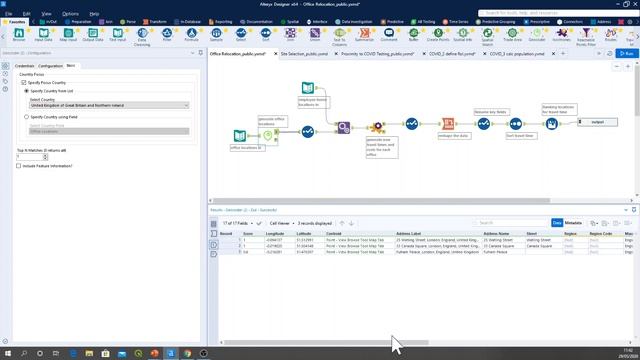Viewport: 640px width, 360px height.
Task: Select the Trade Area tool
Action: [x=512, y=34]
